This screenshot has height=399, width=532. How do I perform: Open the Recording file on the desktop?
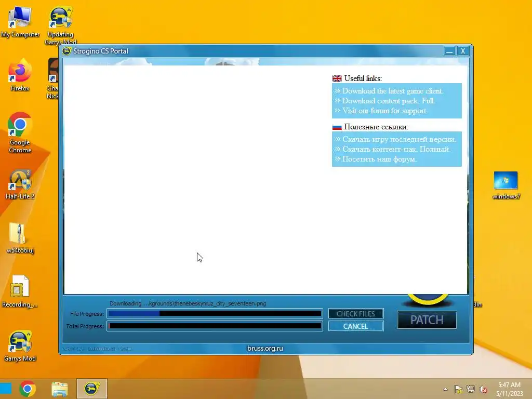click(20, 292)
